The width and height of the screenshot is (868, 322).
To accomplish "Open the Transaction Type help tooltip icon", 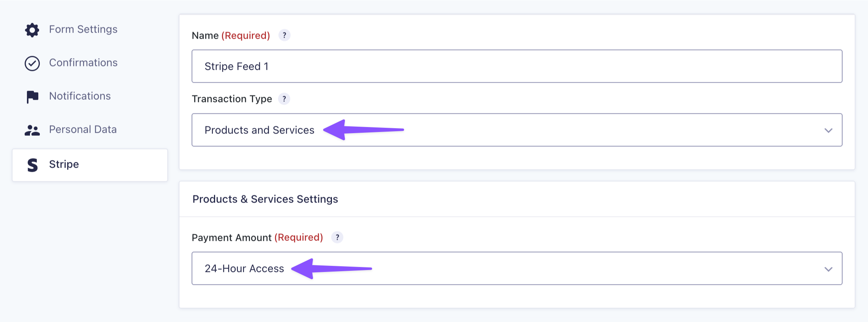I will [284, 99].
